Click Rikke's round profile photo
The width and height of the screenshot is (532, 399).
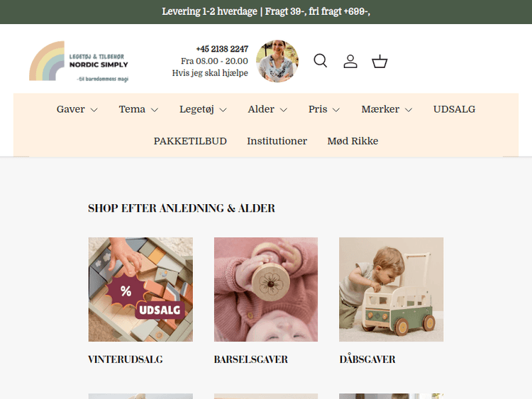point(277,62)
